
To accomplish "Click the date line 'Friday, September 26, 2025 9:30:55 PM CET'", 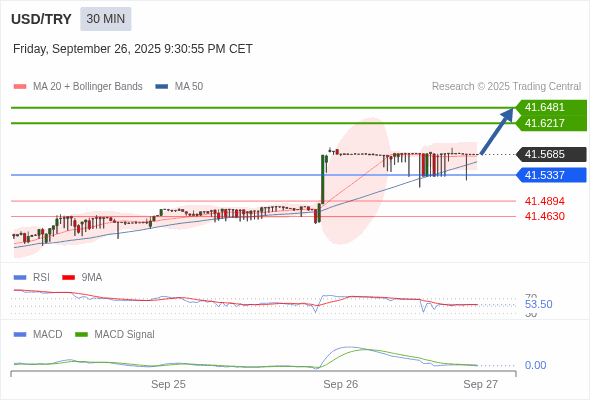I will click(x=132, y=49).
